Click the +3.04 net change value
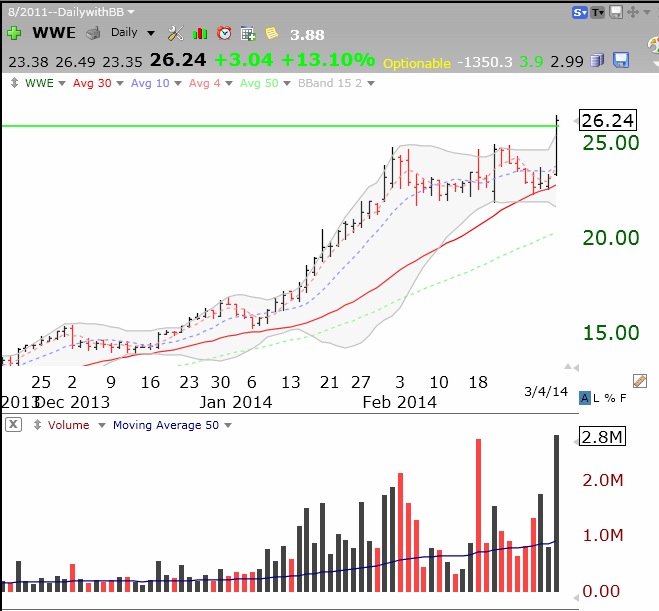This screenshot has height=611, width=659. 244,60
